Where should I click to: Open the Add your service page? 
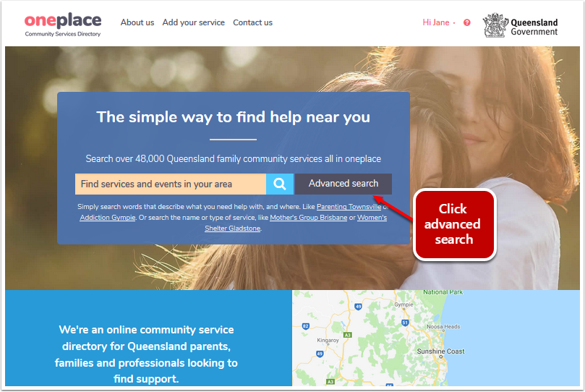193,22
